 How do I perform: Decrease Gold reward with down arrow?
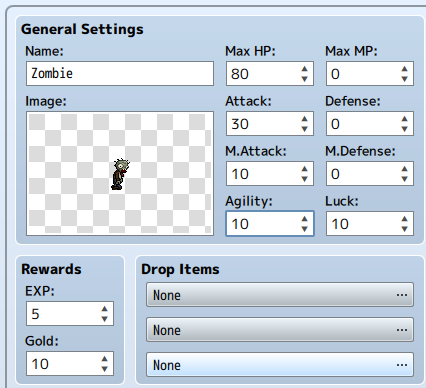(104, 369)
